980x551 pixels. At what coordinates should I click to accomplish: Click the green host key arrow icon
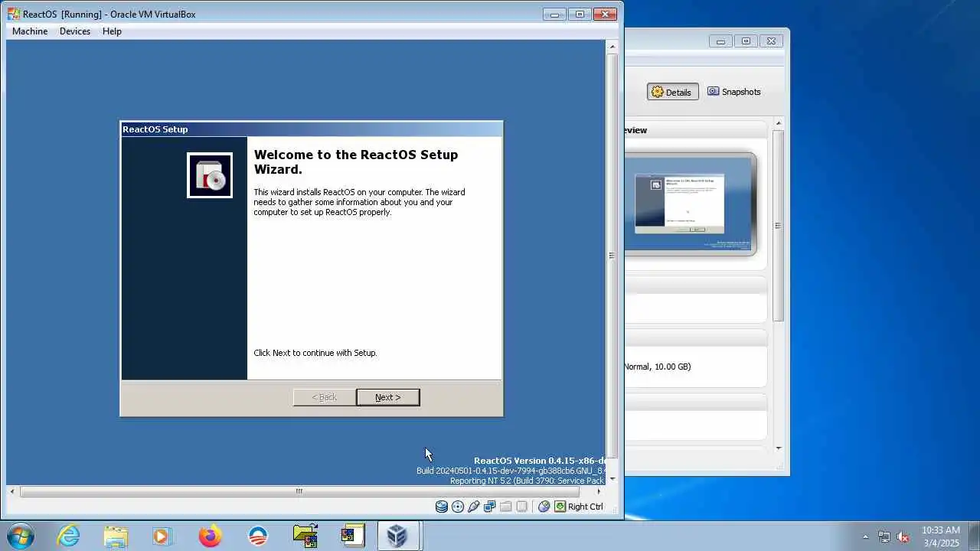click(560, 507)
